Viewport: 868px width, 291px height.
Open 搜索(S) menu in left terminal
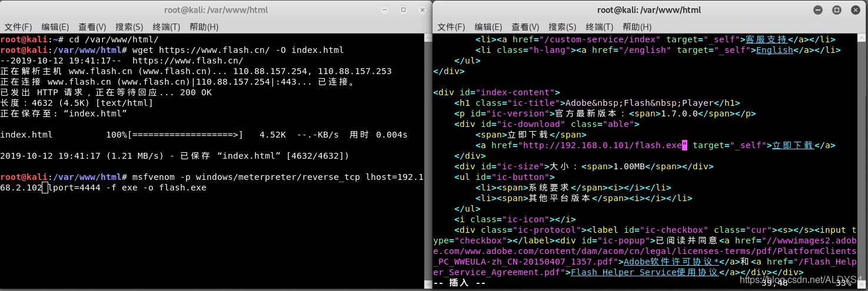coord(129,27)
